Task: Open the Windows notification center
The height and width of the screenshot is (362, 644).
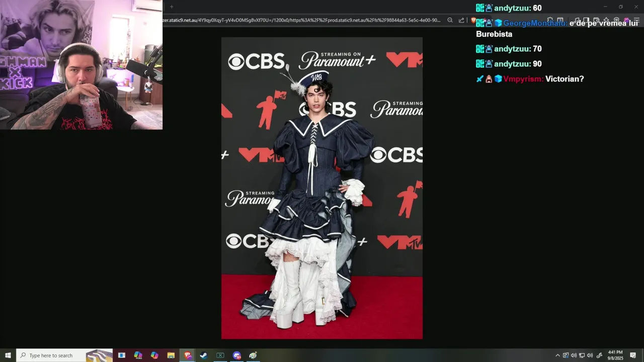Action: tap(633, 355)
